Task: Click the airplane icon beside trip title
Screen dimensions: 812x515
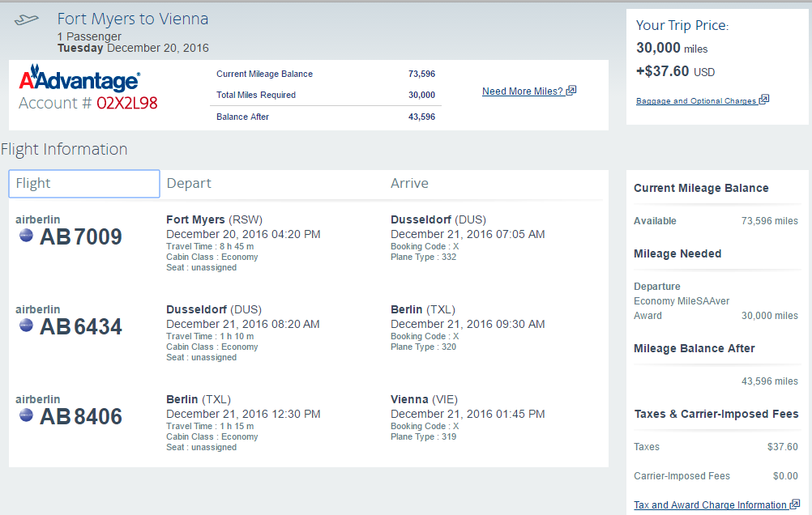Action: pos(27,19)
